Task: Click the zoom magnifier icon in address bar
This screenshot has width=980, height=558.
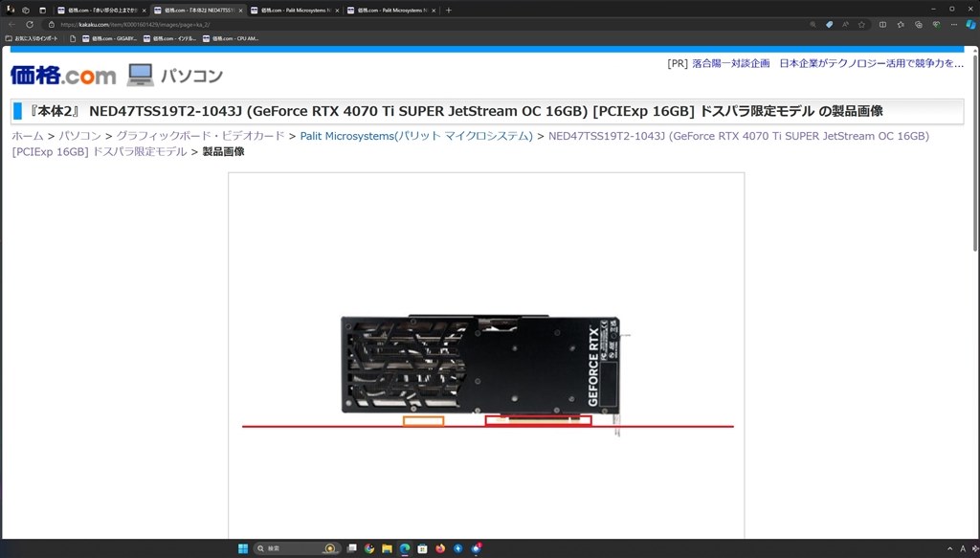Action: coord(813,24)
